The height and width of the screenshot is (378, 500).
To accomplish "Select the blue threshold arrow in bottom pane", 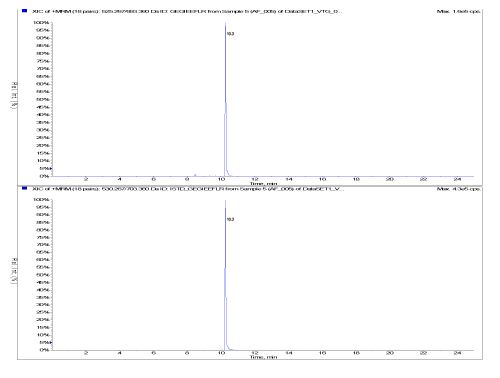I will tap(51, 342).
